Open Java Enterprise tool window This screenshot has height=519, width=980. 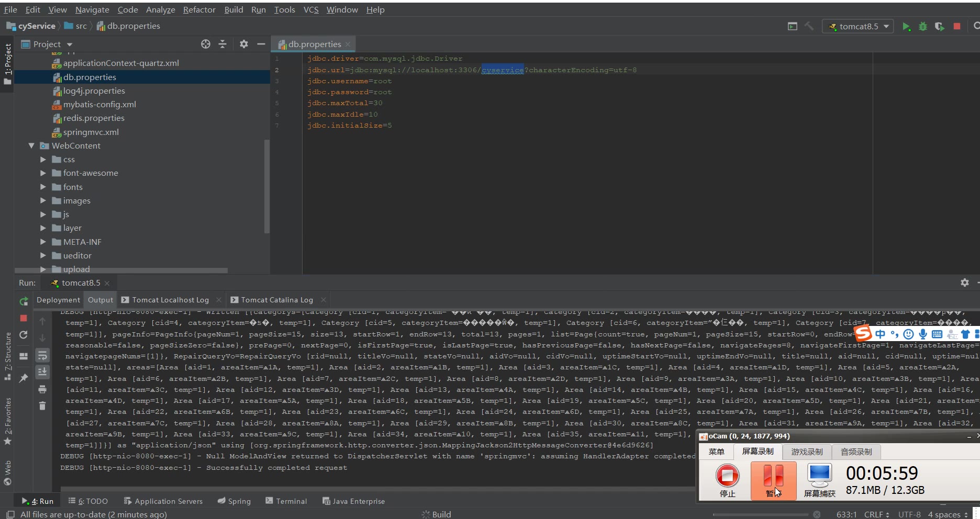(353, 501)
